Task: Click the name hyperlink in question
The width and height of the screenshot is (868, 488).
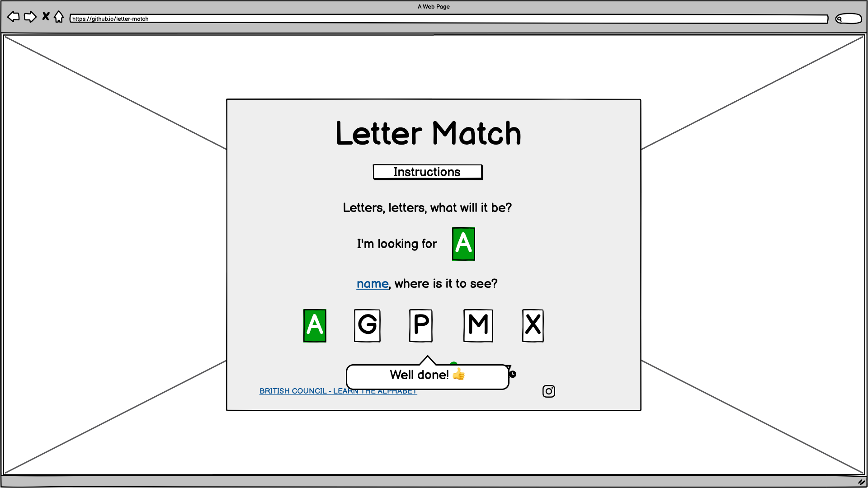Action: (372, 283)
